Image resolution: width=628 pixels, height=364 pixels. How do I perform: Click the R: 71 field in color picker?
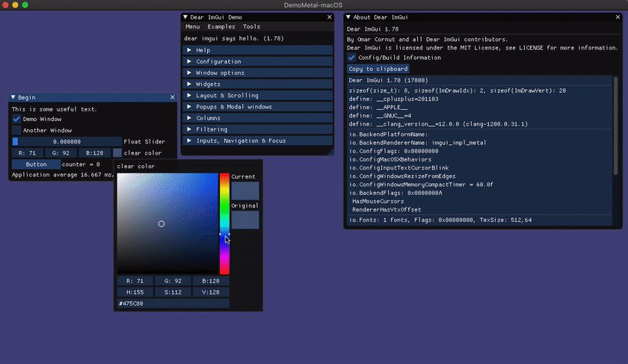point(135,281)
